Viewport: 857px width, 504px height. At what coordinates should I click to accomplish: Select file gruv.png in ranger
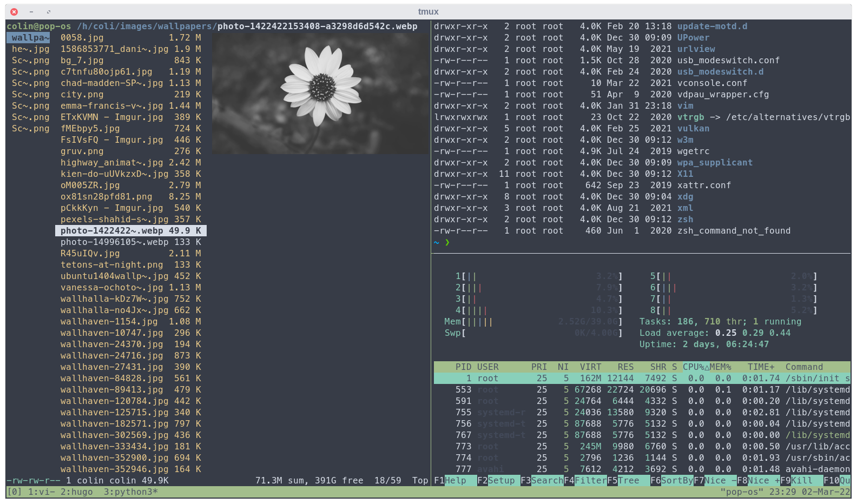coord(131,151)
